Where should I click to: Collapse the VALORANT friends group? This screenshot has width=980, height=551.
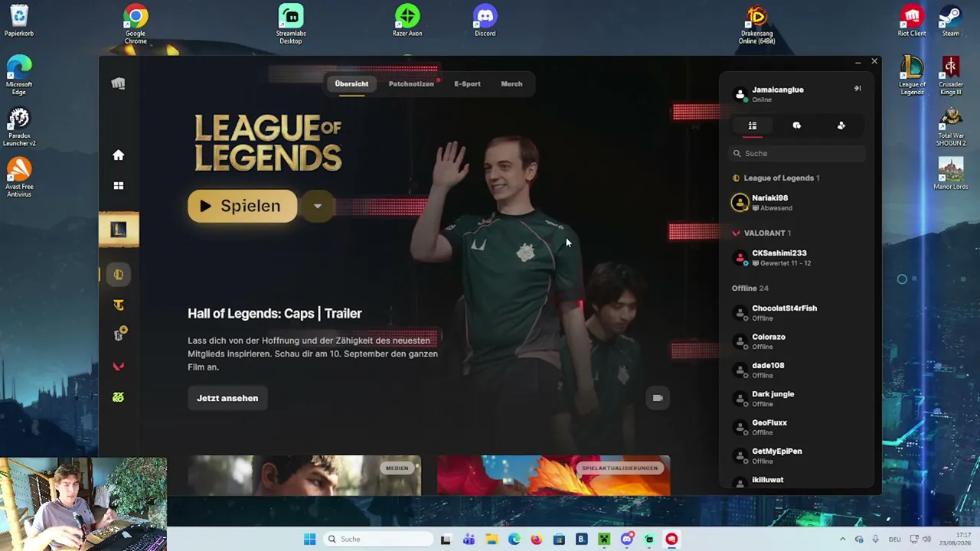pos(763,233)
